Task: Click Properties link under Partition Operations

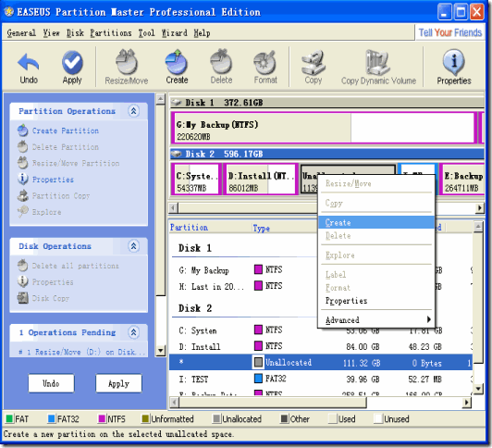Action: click(53, 180)
